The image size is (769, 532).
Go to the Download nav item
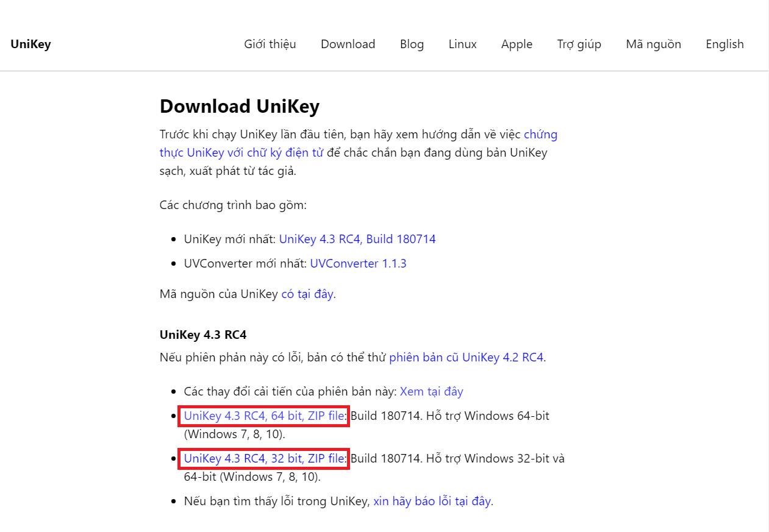coord(348,44)
